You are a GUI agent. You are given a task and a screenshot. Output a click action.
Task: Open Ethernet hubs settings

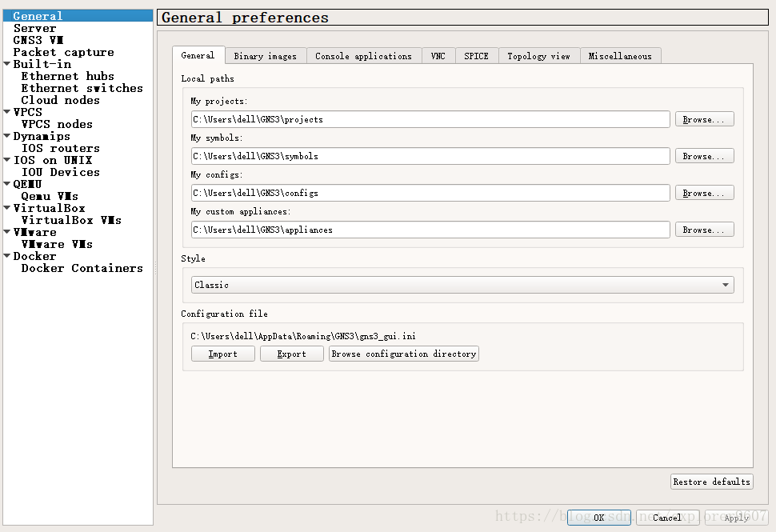tap(67, 76)
